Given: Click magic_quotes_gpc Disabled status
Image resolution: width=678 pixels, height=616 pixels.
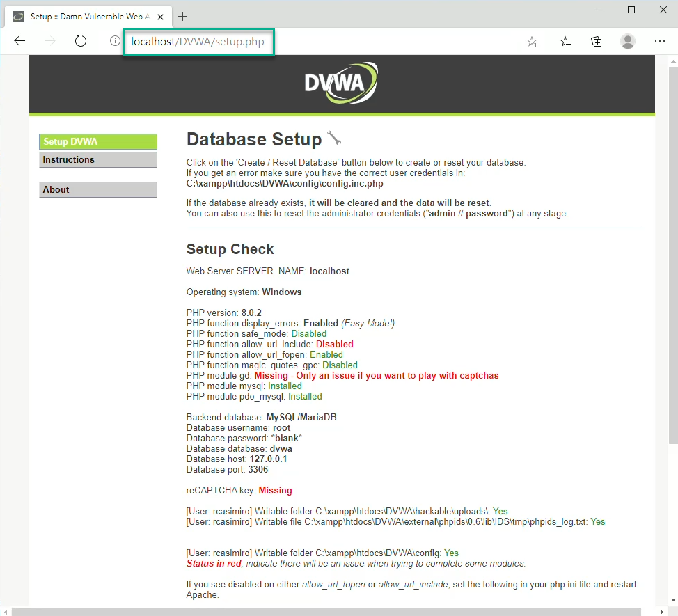Looking at the screenshot, I should (x=340, y=365).
